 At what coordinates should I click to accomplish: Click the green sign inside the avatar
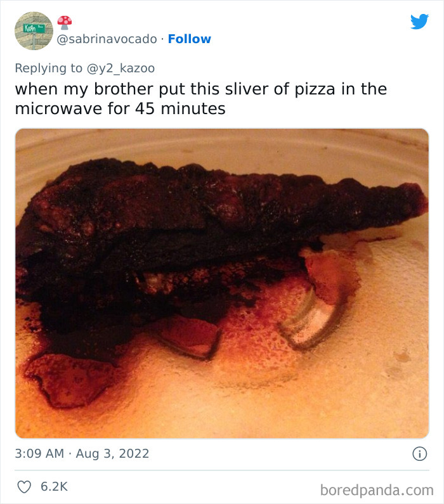(29, 28)
